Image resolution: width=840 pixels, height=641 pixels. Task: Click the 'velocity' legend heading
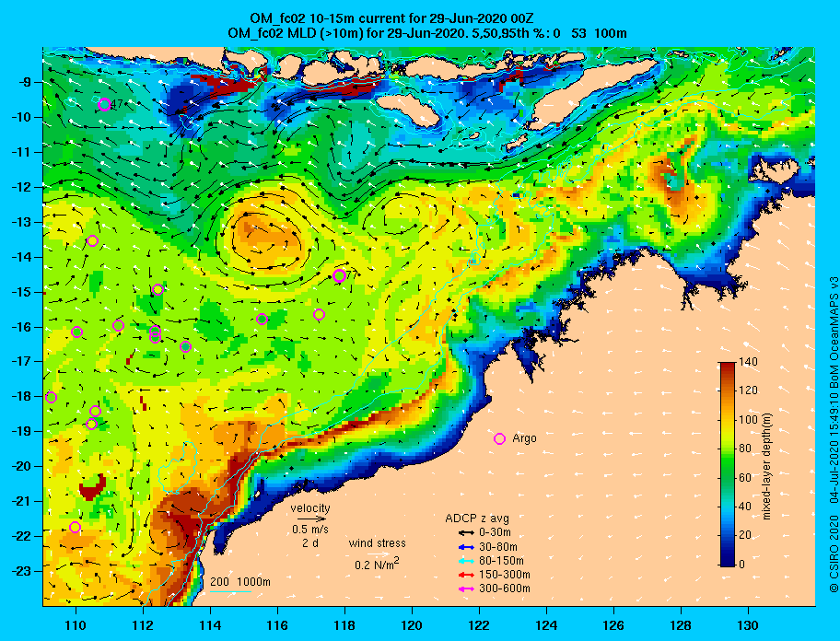click(310, 507)
